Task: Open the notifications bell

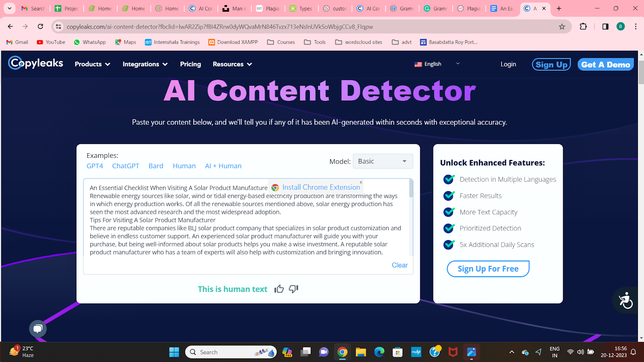Action: pos(633,352)
